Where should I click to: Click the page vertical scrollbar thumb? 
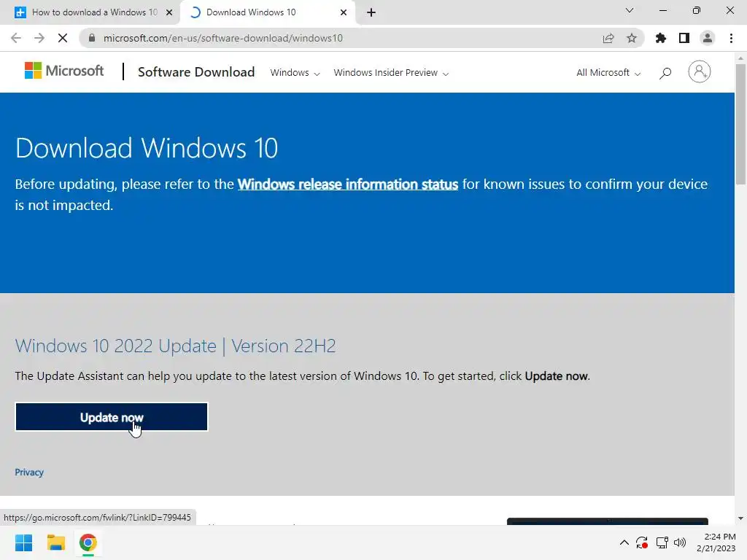(x=741, y=124)
